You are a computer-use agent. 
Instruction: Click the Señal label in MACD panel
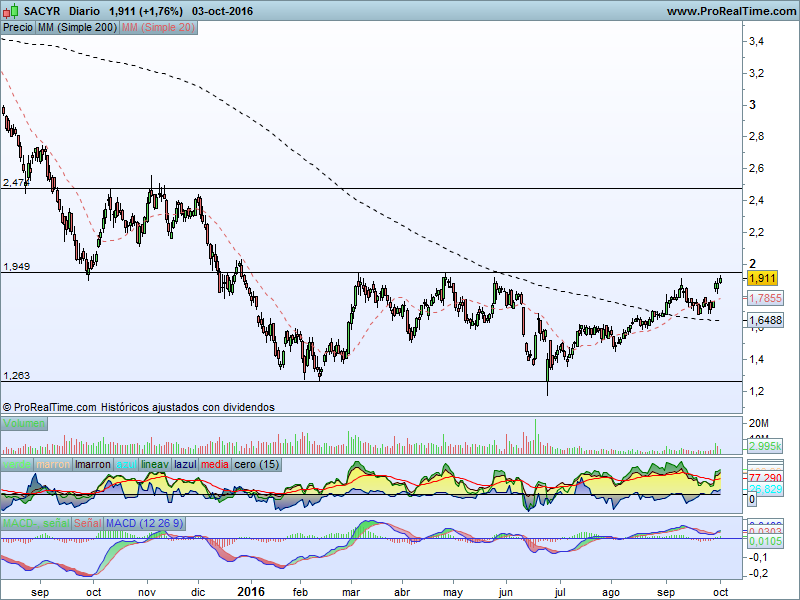coord(87,523)
